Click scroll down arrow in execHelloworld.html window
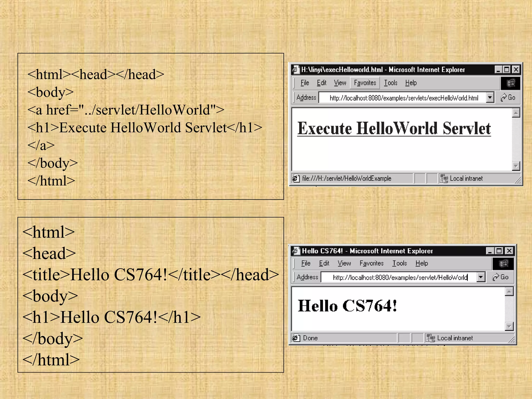This screenshot has width=532, height=399. [x=516, y=166]
